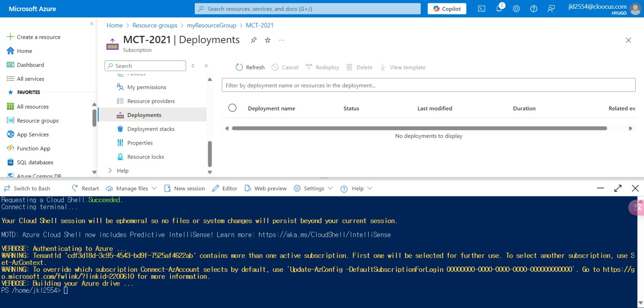Open the Support and troubleshooting help icon
644x308 pixels.
pos(534,9)
